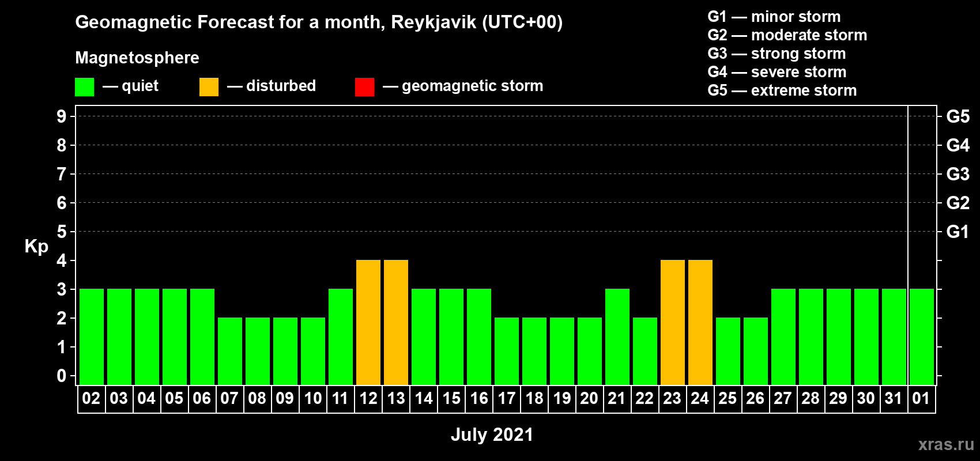Click the orange bar above date 24
Image resolution: width=980 pixels, height=461 pixels.
(700, 322)
